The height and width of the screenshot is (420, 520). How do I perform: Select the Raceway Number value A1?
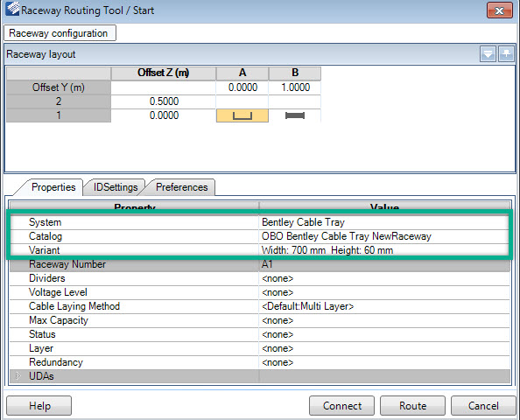[x=383, y=264]
